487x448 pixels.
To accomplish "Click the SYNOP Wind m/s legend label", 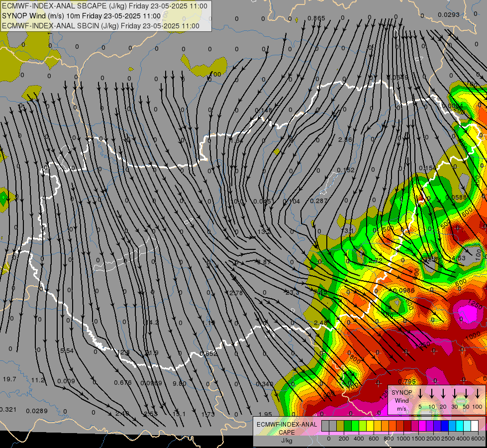I will (401, 400).
